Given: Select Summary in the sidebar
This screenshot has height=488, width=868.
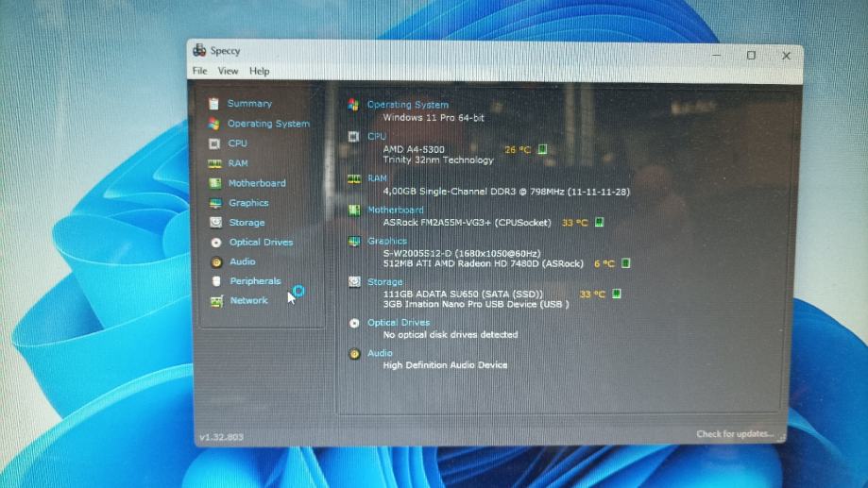Looking at the screenshot, I should click(x=249, y=104).
